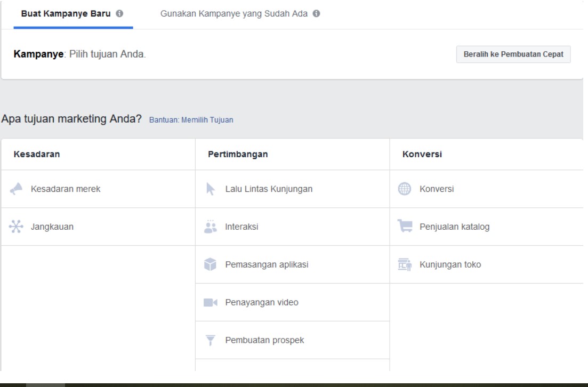The height and width of the screenshot is (387, 588).
Task: Click the Kampanye: Pilih tujuan Anda heading
Action: [x=79, y=54]
